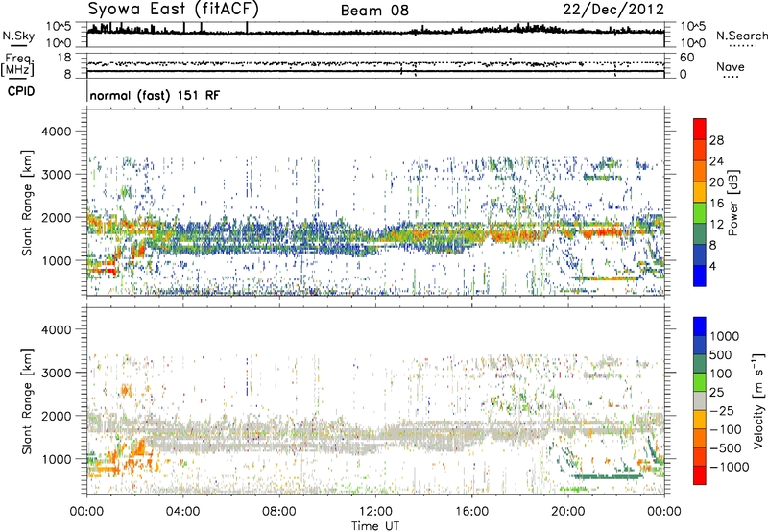
Task: Click the 'Slant Range [km]' label of velocity panel
Action: [27, 401]
